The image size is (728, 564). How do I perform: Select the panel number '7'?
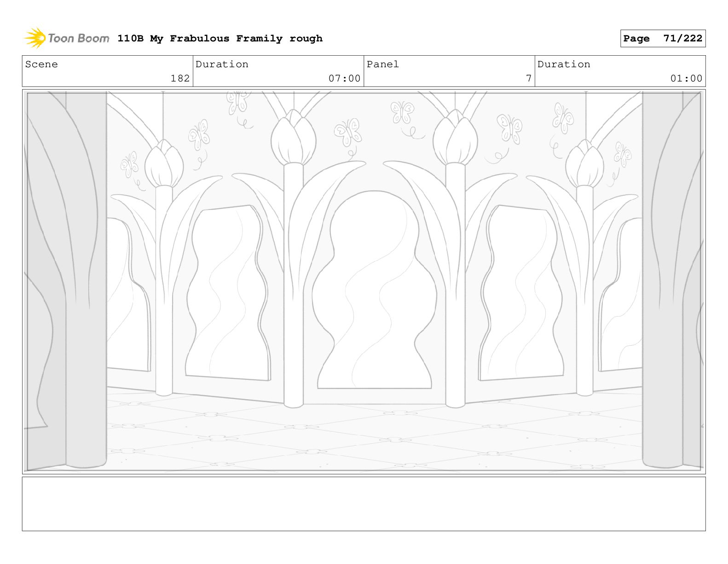click(x=529, y=79)
